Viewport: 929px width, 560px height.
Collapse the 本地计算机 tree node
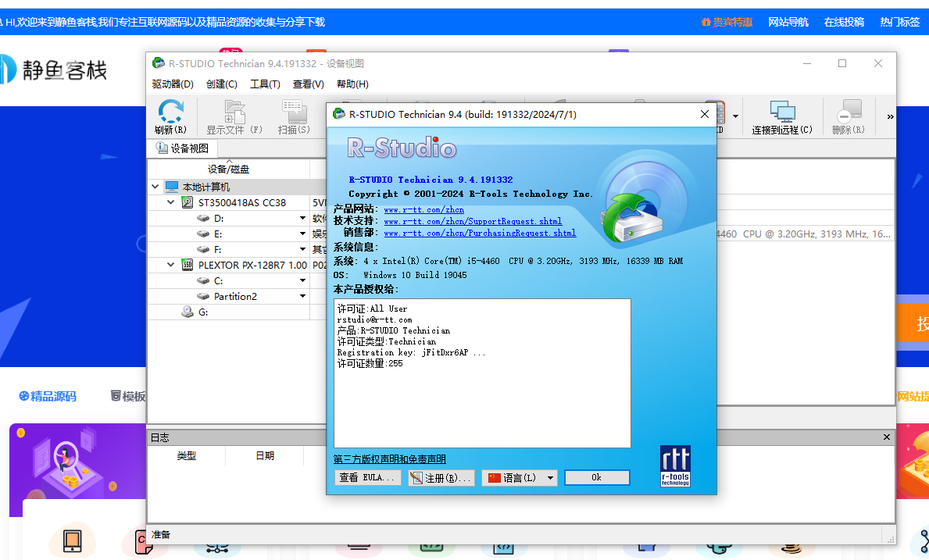click(x=155, y=187)
